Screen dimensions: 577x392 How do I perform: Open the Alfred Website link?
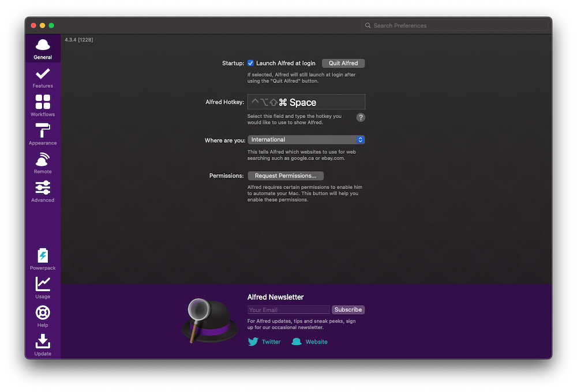click(x=316, y=342)
